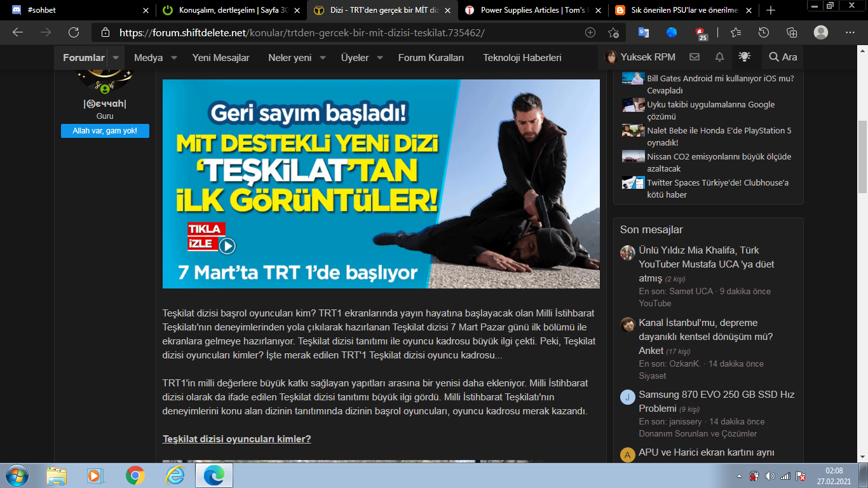Viewport: 868px width, 488px height.
Task: Open the Siyaset forum category link
Action: click(x=652, y=376)
